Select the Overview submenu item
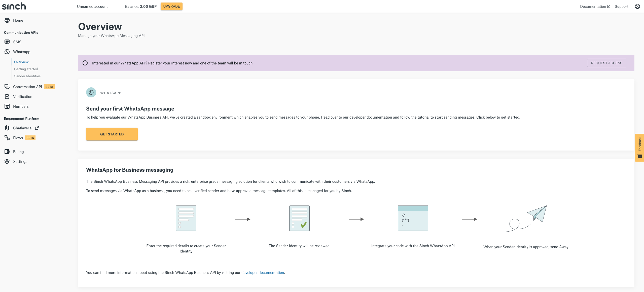The width and height of the screenshot is (644, 292). point(21,62)
